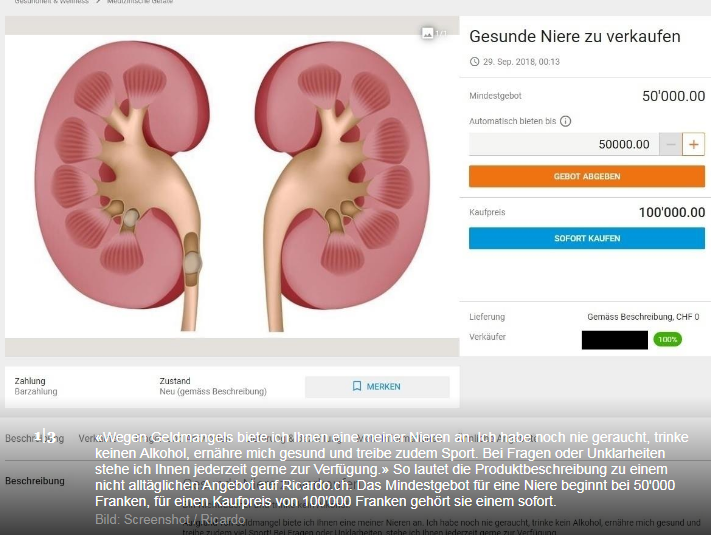Click the 'Bild: Screenshot / Ricardo' caption credit

(x=170, y=520)
